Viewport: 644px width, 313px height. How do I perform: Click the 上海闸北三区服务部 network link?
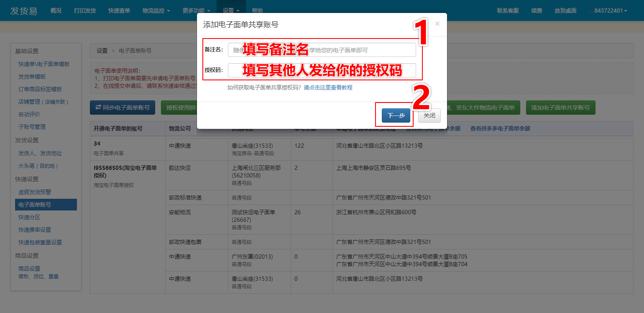[256, 172]
